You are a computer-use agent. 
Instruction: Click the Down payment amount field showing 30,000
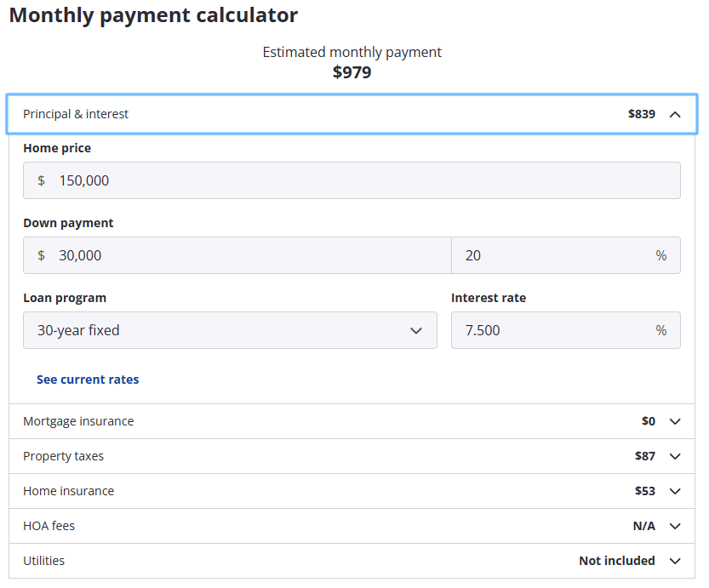click(x=247, y=255)
